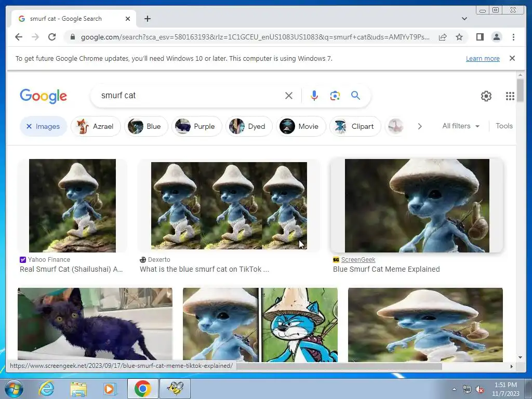Open 'Blue Smurf Cat Meme Explained' title
The image size is (532, 399).
(x=386, y=269)
